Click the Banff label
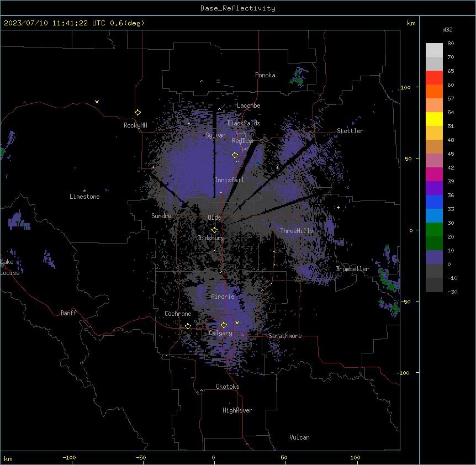 pyautogui.click(x=68, y=313)
